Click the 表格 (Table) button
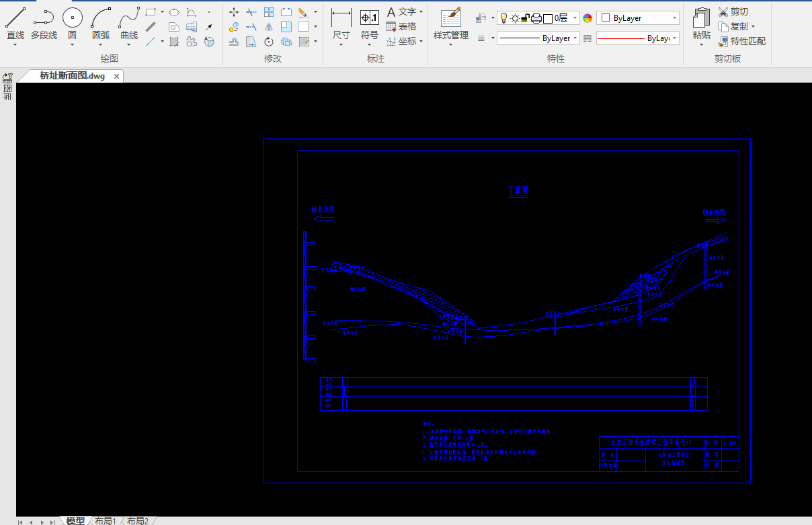The image size is (812, 525). (402, 27)
